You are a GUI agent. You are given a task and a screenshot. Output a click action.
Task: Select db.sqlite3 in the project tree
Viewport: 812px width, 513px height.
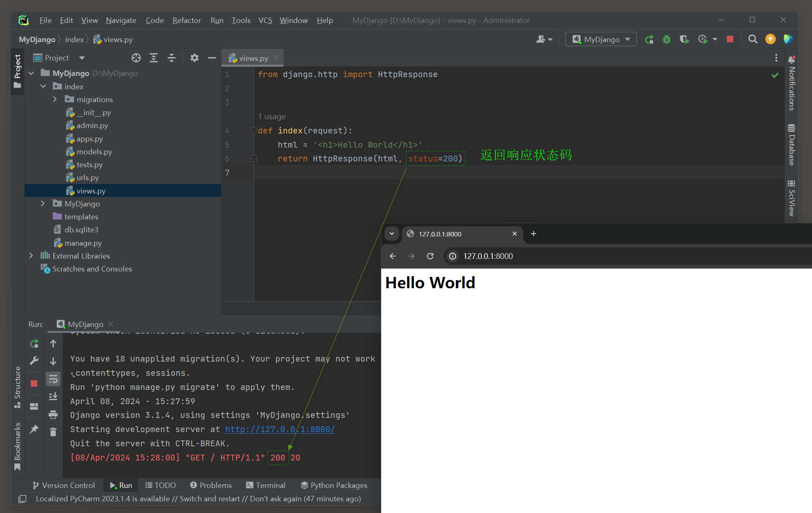point(81,230)
